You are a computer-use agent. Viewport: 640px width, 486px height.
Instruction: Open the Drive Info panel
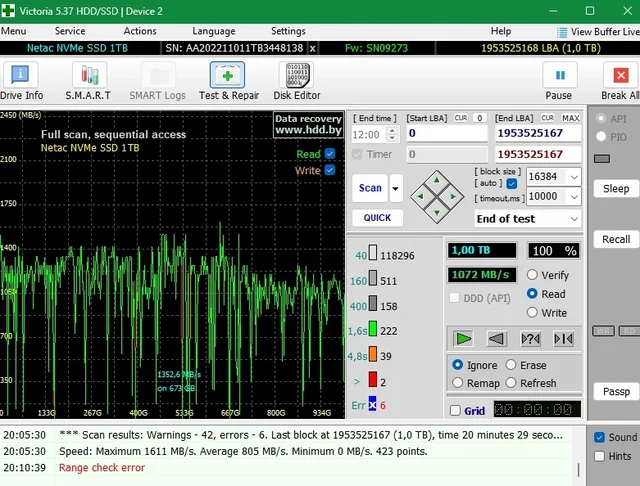tap(21, 80)
